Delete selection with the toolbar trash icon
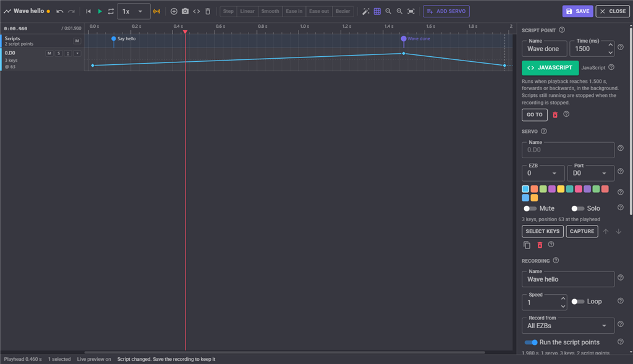This screenshot has height=364, width=633. coord(208,11)
